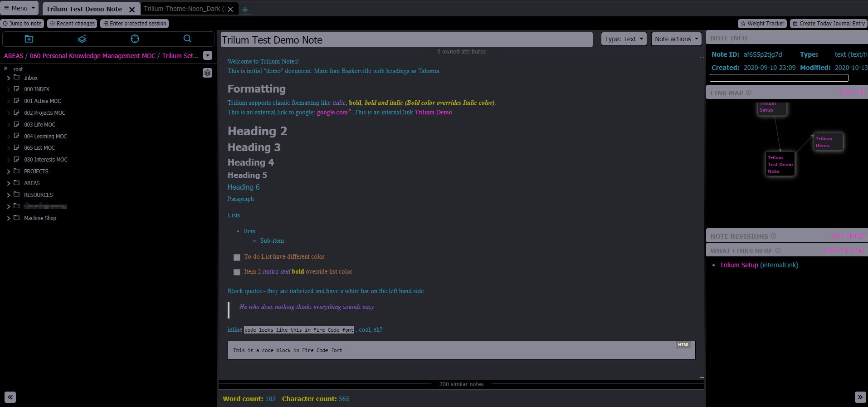Select 000 INDEX note in tree
The height and width of the screenshot is (407, 868).
click(x=37, y=89)
